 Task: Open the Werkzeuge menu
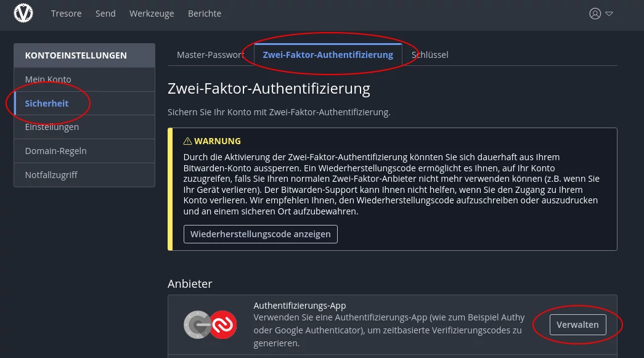[x=152, y=14]
